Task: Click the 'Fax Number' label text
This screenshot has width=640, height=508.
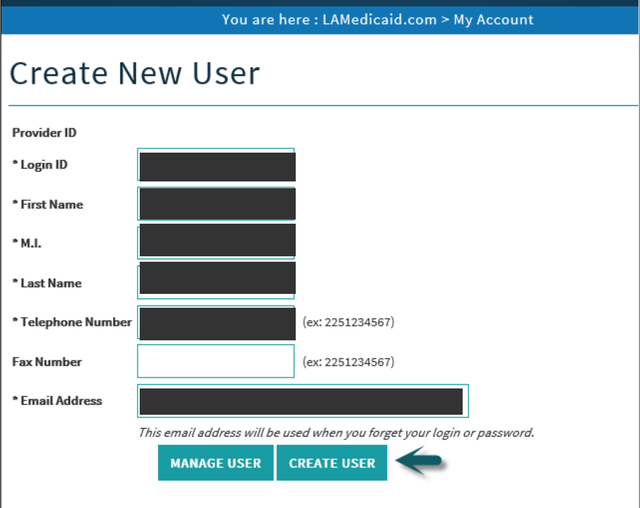Action: [47, 362]
